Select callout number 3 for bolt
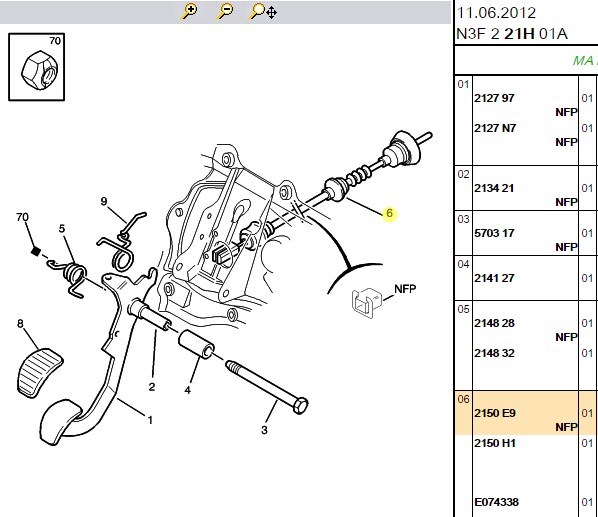The height and width of the screenshot is (517, 598). click(264, 430)
